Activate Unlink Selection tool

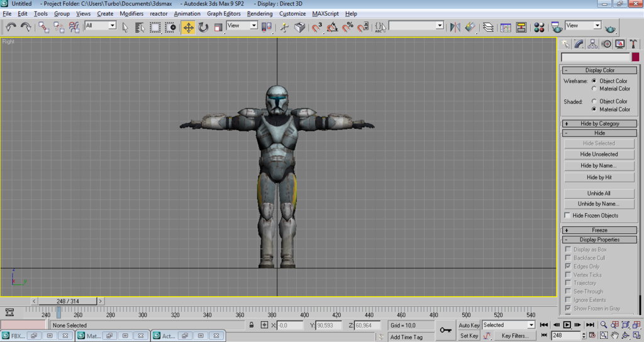58,28
